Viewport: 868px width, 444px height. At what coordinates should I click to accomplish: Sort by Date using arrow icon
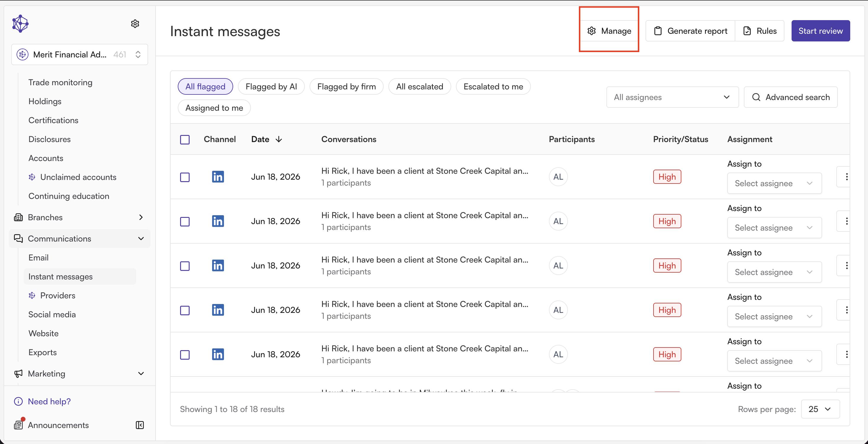tap(279, 139)
